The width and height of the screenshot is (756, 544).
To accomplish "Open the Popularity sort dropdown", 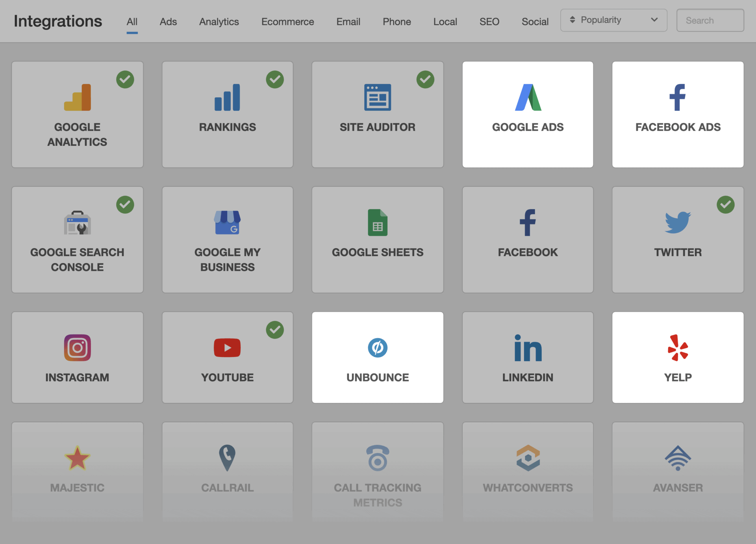I will (613, 20).
